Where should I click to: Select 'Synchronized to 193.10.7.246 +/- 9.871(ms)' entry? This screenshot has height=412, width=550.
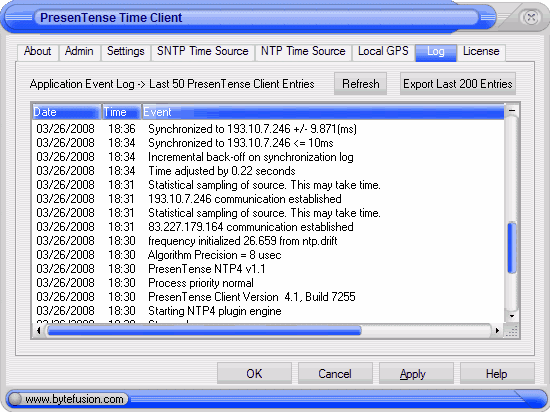(x=268, y=129)
